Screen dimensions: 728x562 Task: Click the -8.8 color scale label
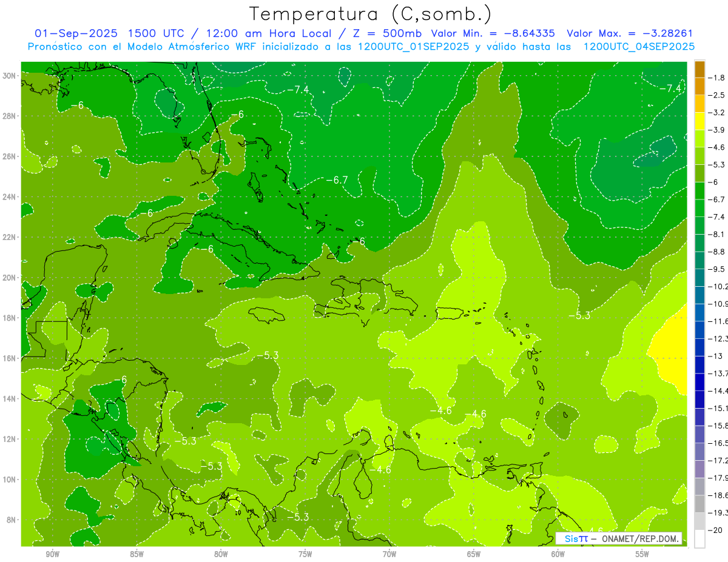click(716, 252)
